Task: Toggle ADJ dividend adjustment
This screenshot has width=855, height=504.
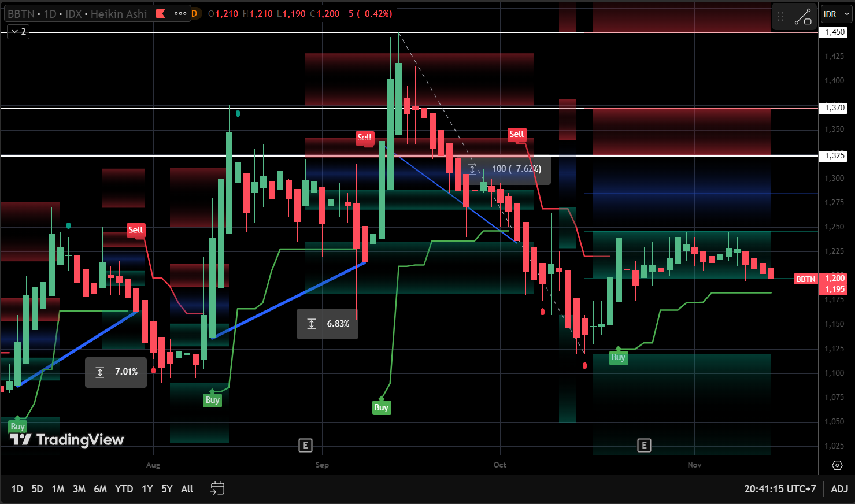Action: 839,489
